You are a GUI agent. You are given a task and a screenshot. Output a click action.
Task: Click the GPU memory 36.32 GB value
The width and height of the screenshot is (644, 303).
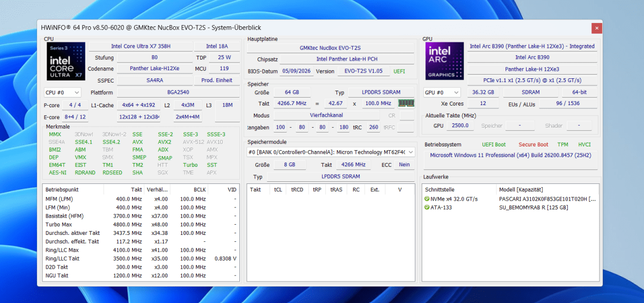483,93
